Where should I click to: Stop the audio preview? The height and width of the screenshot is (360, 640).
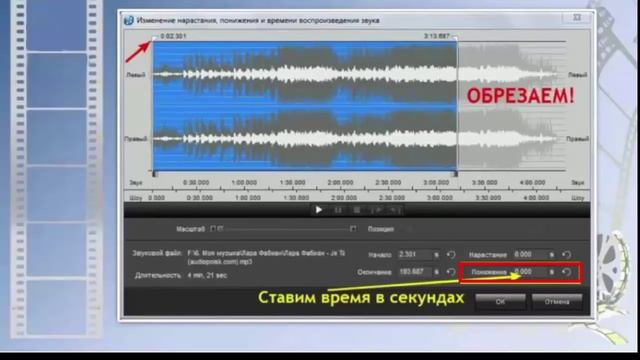[x=357, y=210]
